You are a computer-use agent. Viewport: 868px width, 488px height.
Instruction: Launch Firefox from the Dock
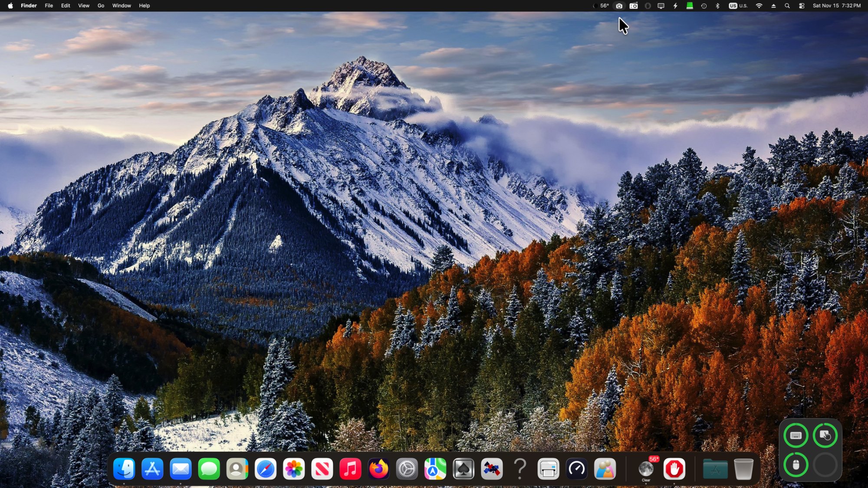[378, 469]
